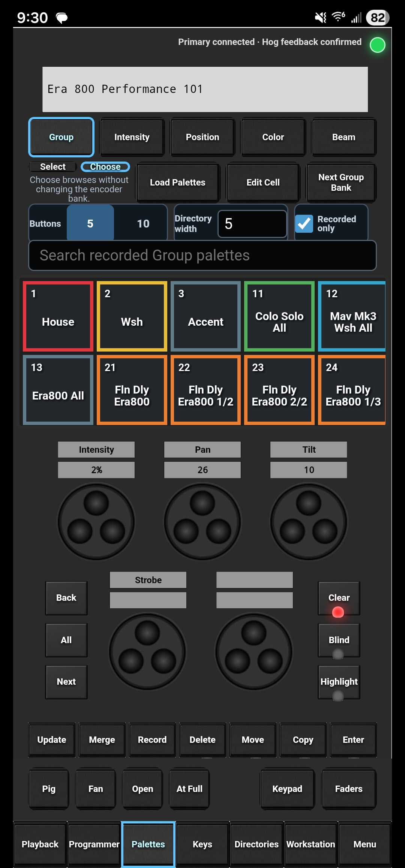405x868 pixels.
Task: Open the Directories page
Action: click(256, 844)
